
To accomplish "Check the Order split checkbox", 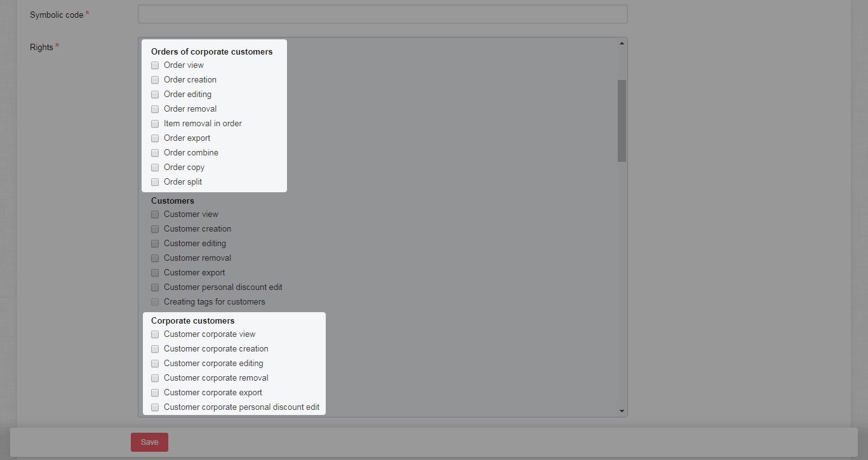I will 155,182.
